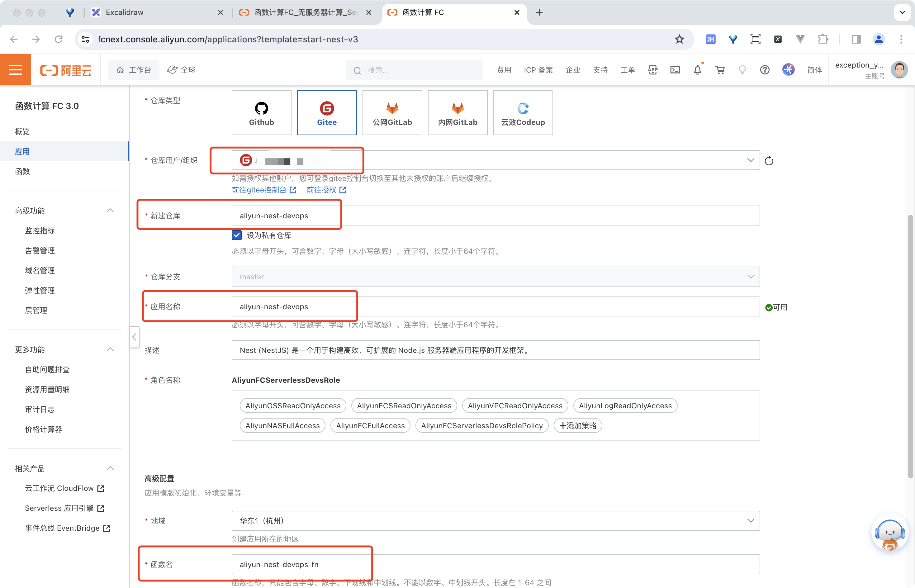Click the 应用名称 input field
915x588 pixels.
coord(495,306)
